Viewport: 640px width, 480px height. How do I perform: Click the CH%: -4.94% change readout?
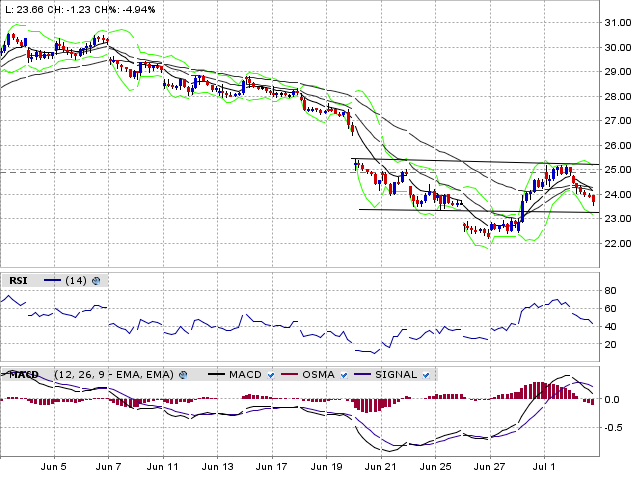(x=132, y=9)
